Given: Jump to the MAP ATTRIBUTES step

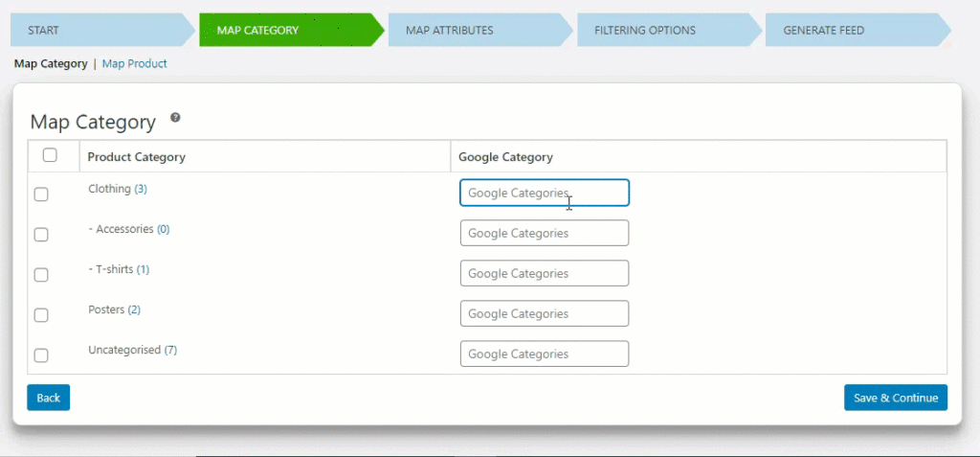Looking at the screenshot, I should (480, 30).
